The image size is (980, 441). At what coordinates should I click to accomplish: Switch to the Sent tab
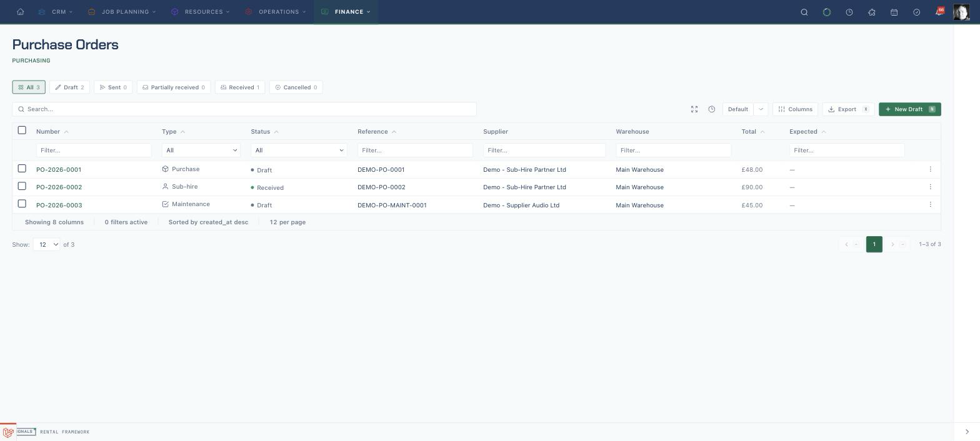(x=113, y=87)
